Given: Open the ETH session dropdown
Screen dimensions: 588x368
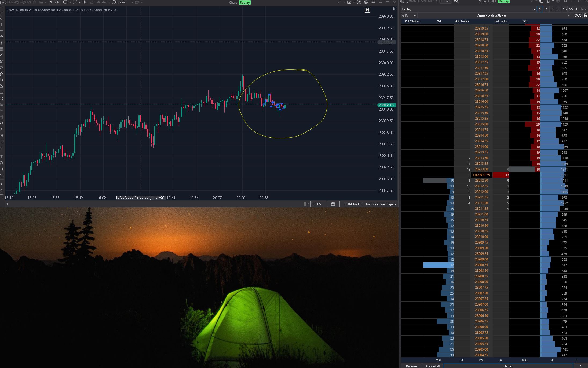Looking at the screenshot, I should pos(317,204).
